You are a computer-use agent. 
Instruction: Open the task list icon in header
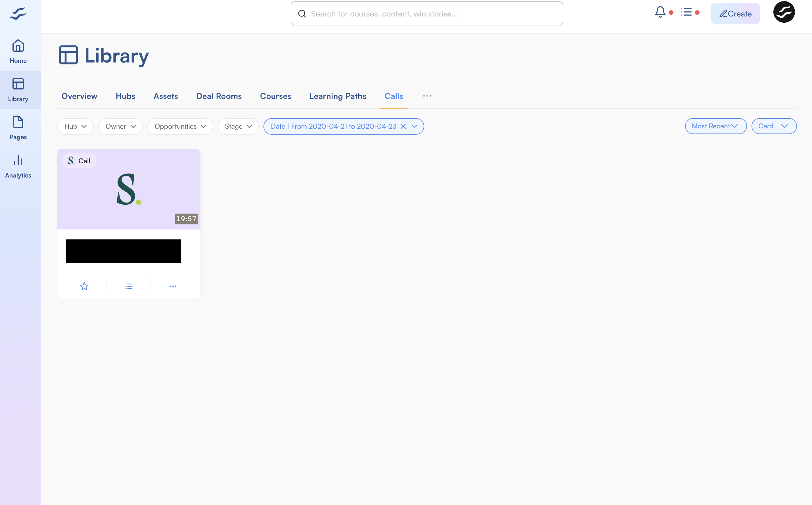(x=687, y=12)
